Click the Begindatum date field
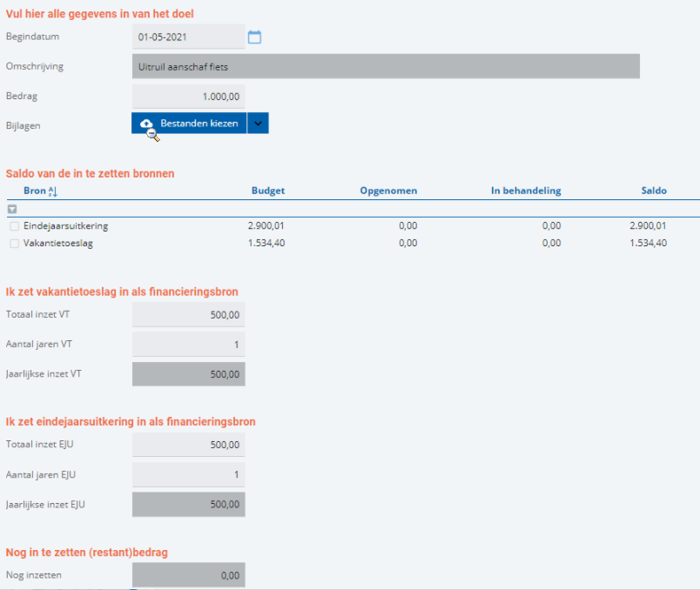This screenshot has width=700, height=590. click(188, 37)
